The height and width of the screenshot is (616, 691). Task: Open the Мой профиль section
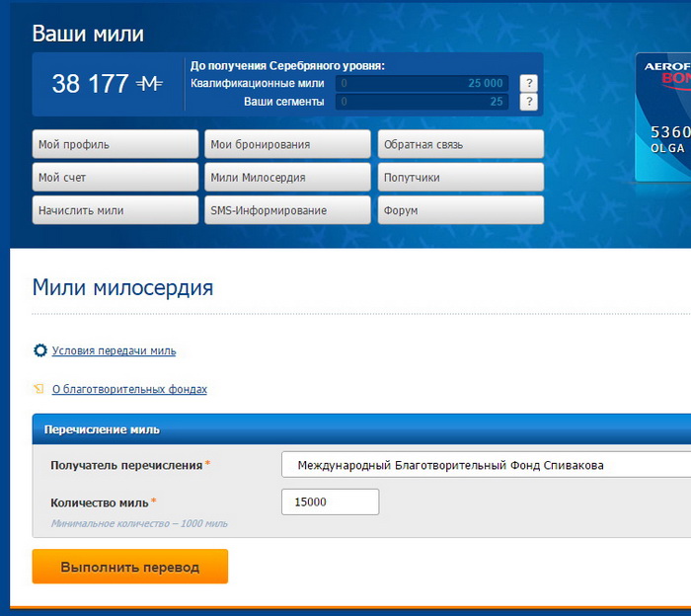point(115,144)
